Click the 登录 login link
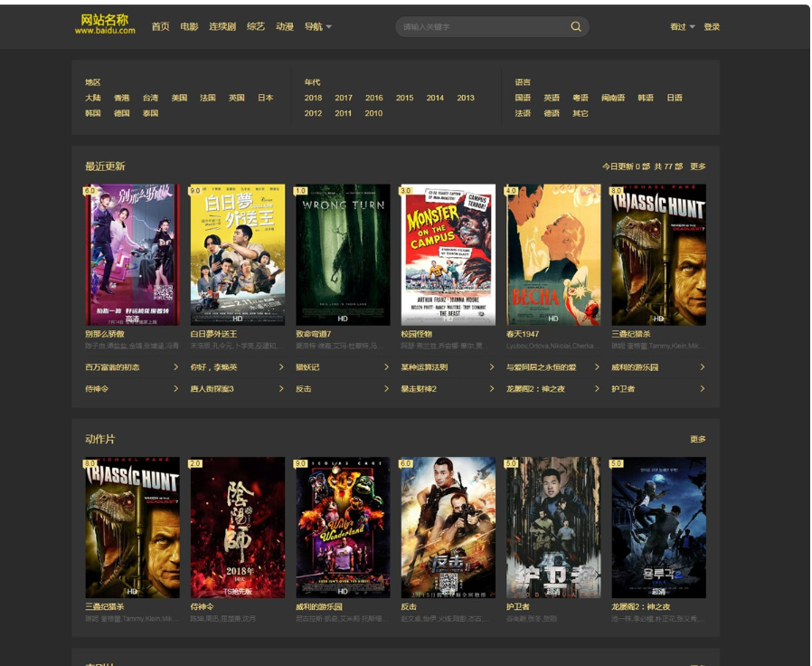Viewport: 812px width, 666px height. pyautogui.click(x=712, y=27)
